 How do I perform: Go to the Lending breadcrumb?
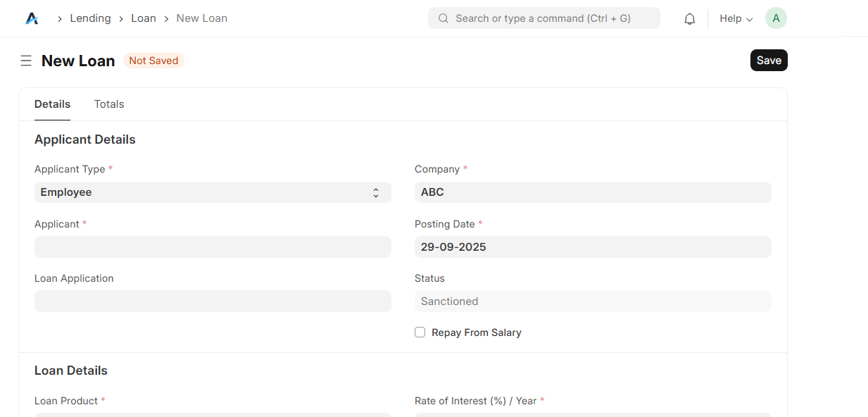[90, 18]
